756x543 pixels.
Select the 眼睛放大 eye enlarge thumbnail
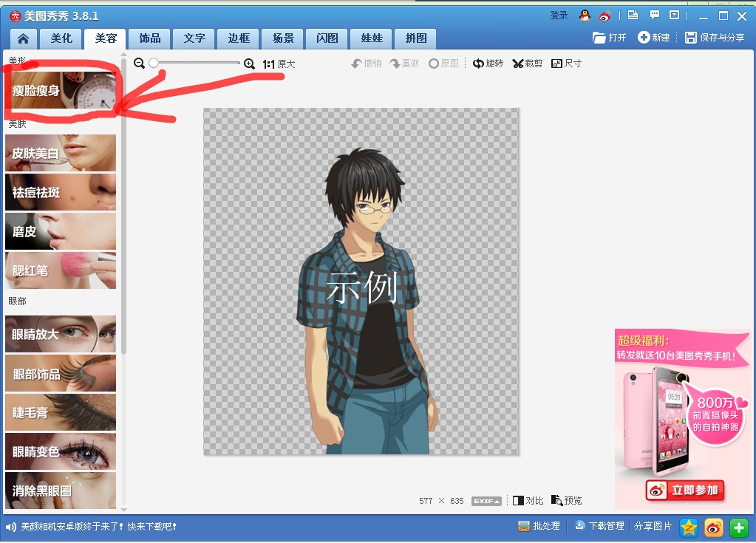coord(61,334)
